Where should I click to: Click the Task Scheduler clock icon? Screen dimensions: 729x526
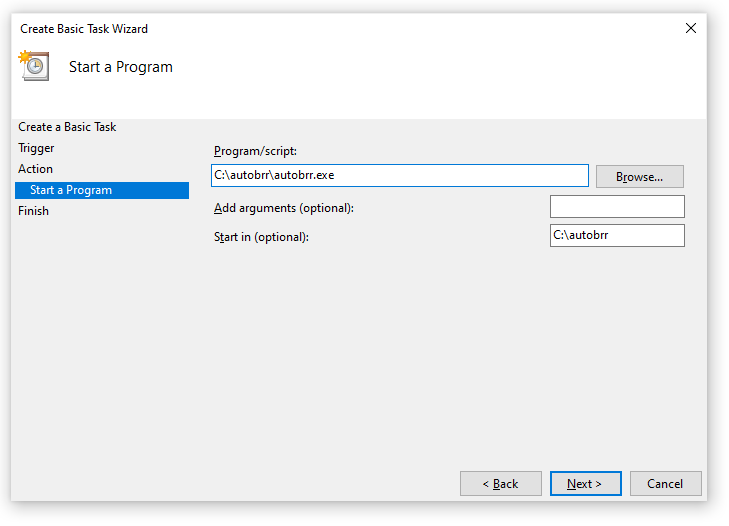(x=33, y=66)
